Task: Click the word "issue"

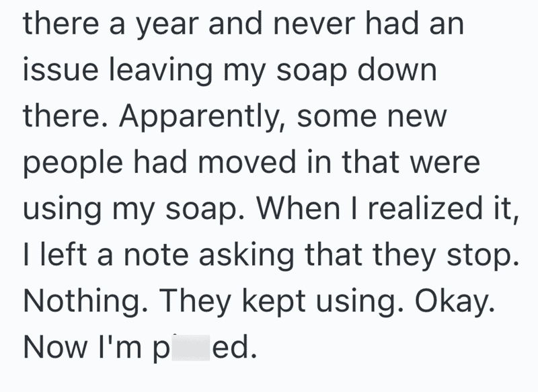Action: (61, 69)
